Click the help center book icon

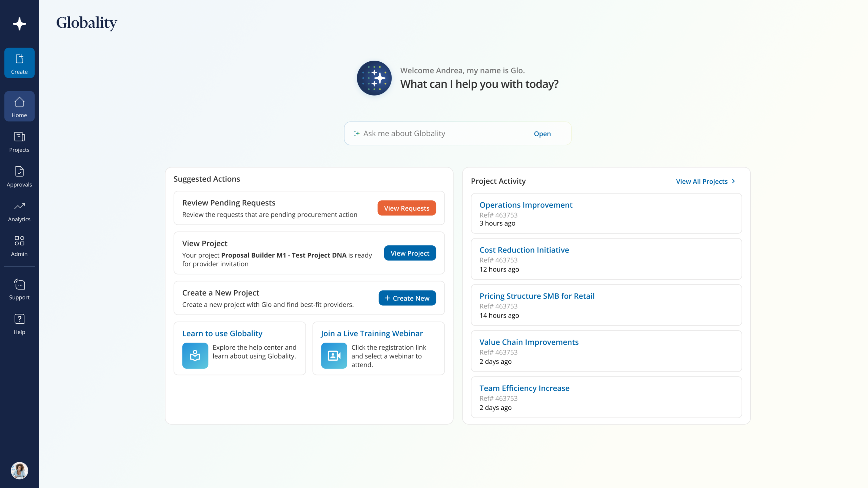[195, 355]
